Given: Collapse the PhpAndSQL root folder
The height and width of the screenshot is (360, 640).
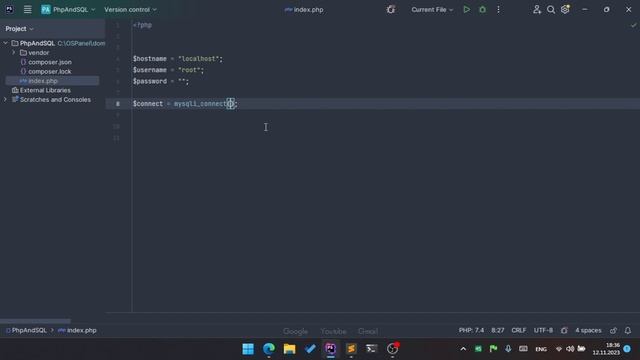Looking at the screenshot, I should 6,43.
